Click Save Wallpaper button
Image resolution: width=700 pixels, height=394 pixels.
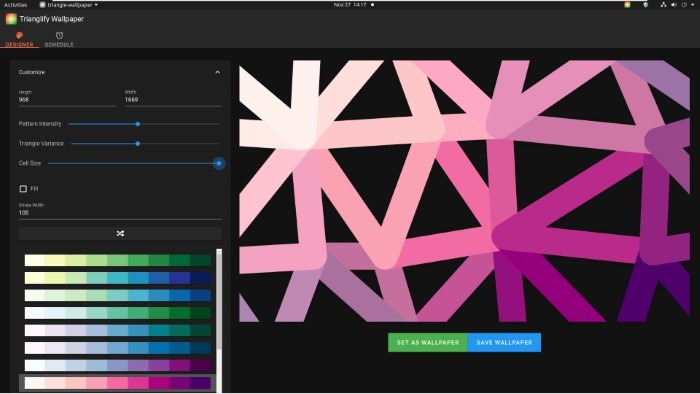pos(504,342)
